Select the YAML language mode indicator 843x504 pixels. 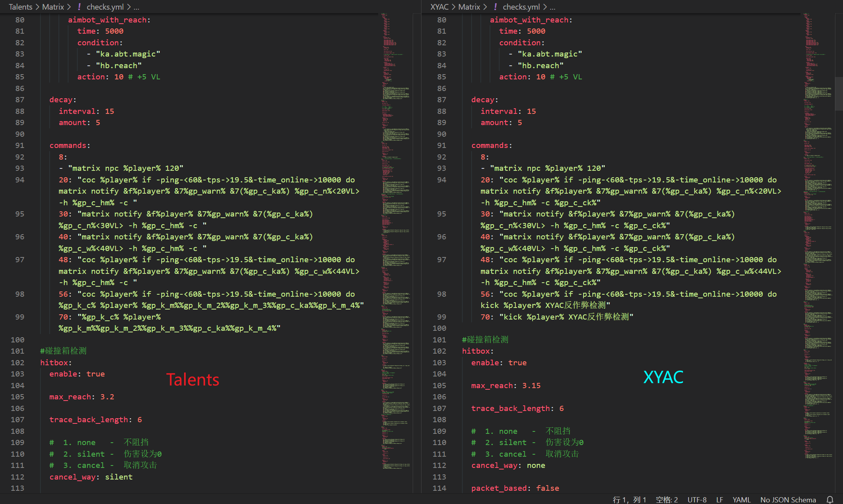pyautogui.click(x=741, y=500)
